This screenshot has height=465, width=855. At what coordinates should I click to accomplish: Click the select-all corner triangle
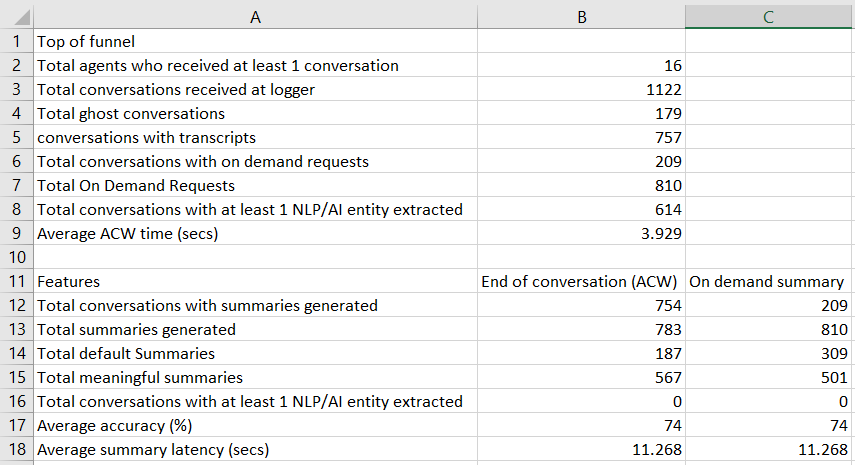point(21,17)
